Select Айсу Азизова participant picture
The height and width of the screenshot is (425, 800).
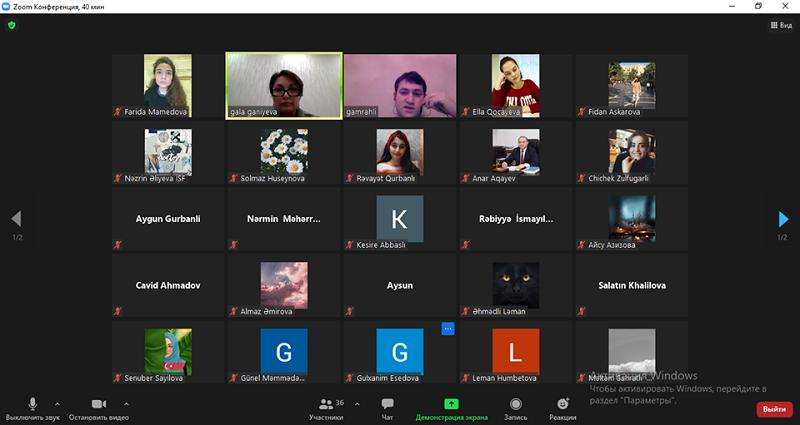[632, 218]
